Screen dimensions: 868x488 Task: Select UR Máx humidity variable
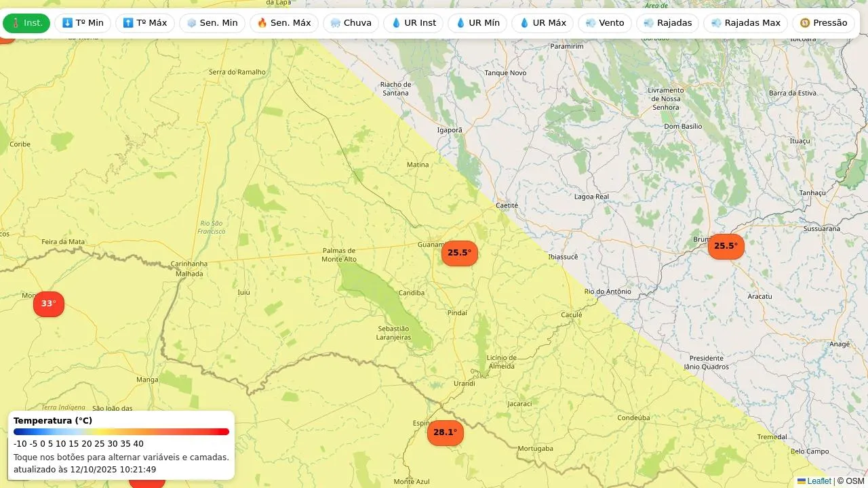tap(542, 23)
